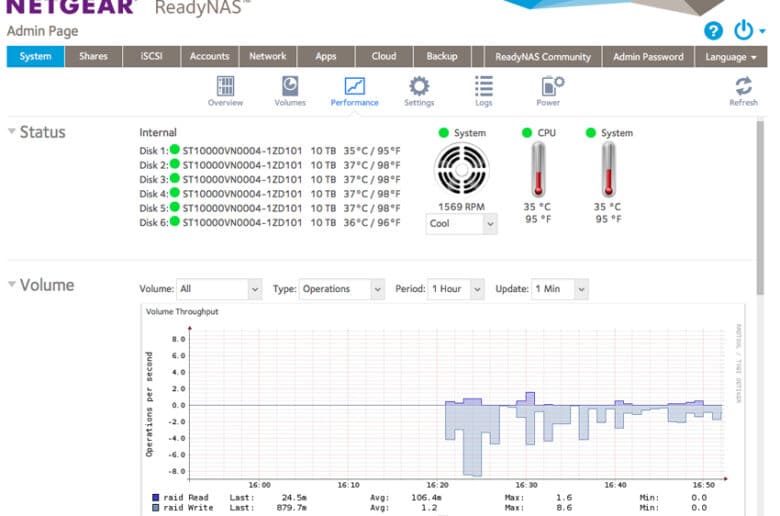Click the Volume Throughput chart title
Screen dimensions: 780x516
(182, 311)
